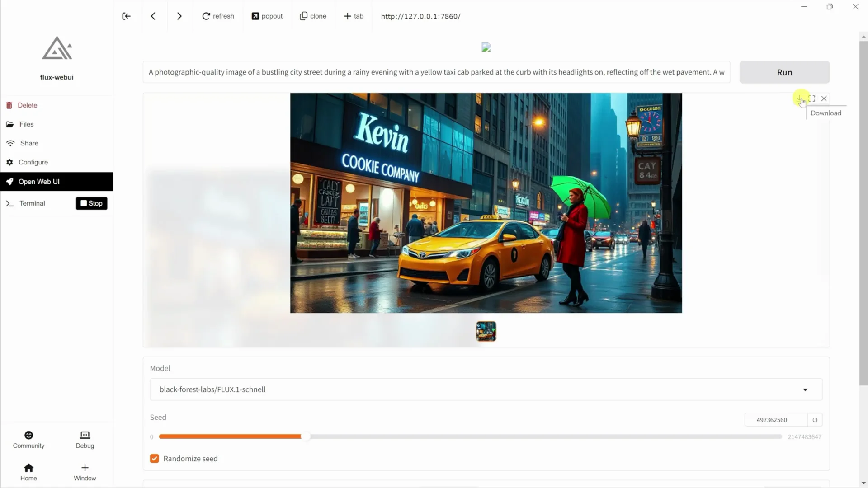Click the fullscreen icon on the image viewer
868x488 pixels.
pos(812,98)
